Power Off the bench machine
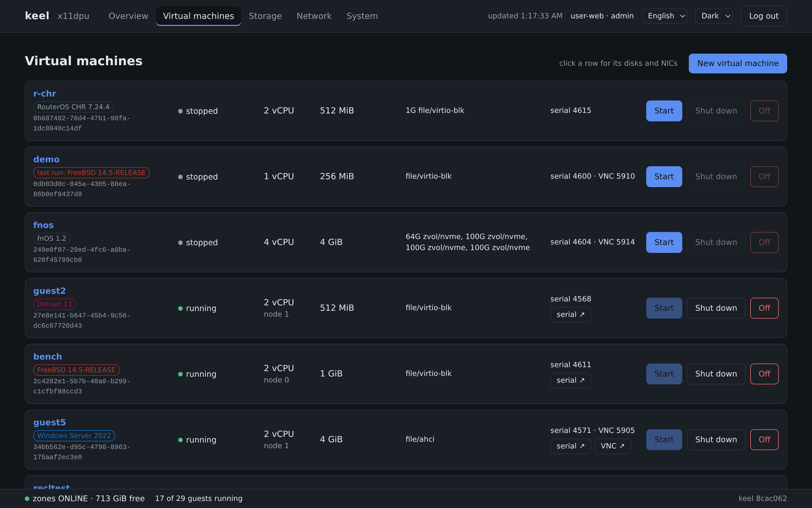This screenshot has height=508, width=812. tap(764, 374)
